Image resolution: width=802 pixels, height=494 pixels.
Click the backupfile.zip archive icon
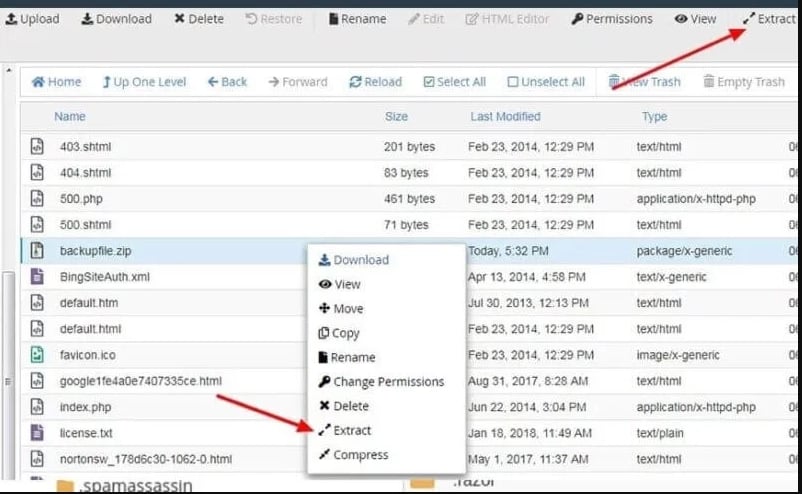pos(37,251)
